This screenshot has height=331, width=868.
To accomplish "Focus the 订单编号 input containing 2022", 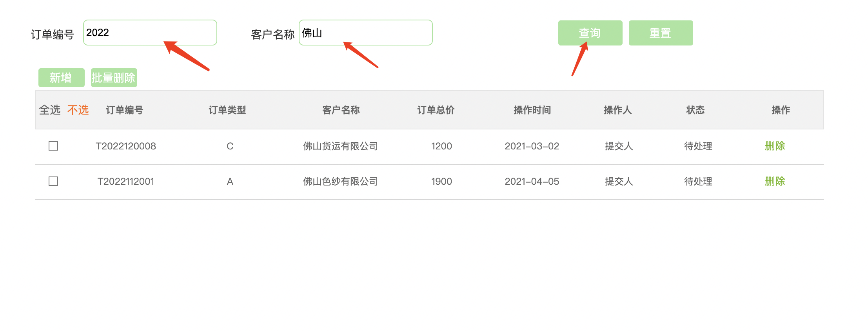I will [150, 33].
